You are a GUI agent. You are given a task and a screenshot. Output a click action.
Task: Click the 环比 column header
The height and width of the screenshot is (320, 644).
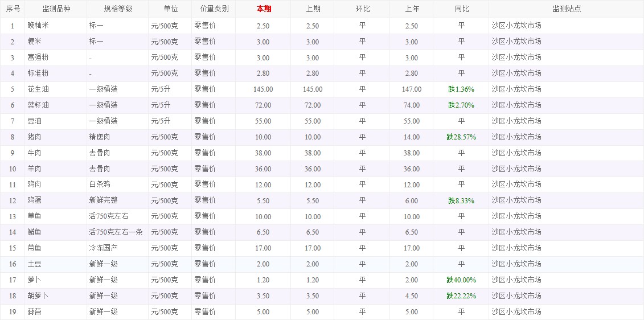click(x=362, y=9)
